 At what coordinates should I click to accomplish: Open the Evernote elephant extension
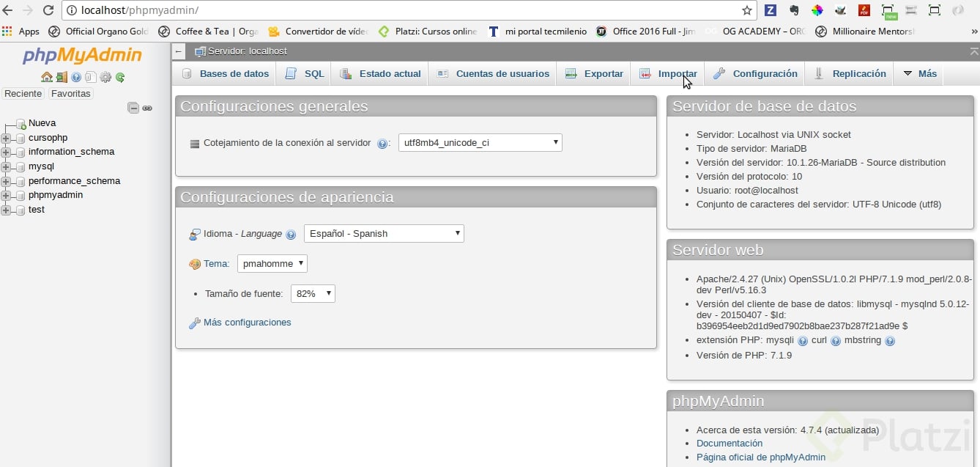794,10
